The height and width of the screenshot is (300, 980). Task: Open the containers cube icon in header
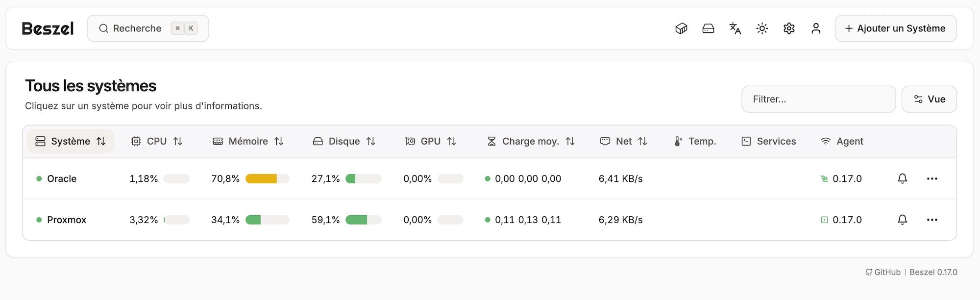click(x=681, y=28)
